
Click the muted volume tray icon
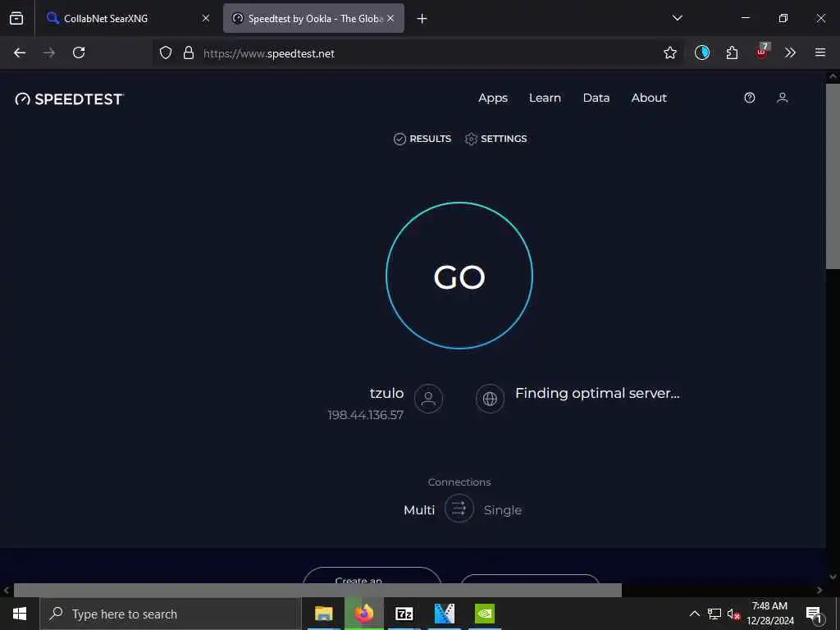point(733,614)
